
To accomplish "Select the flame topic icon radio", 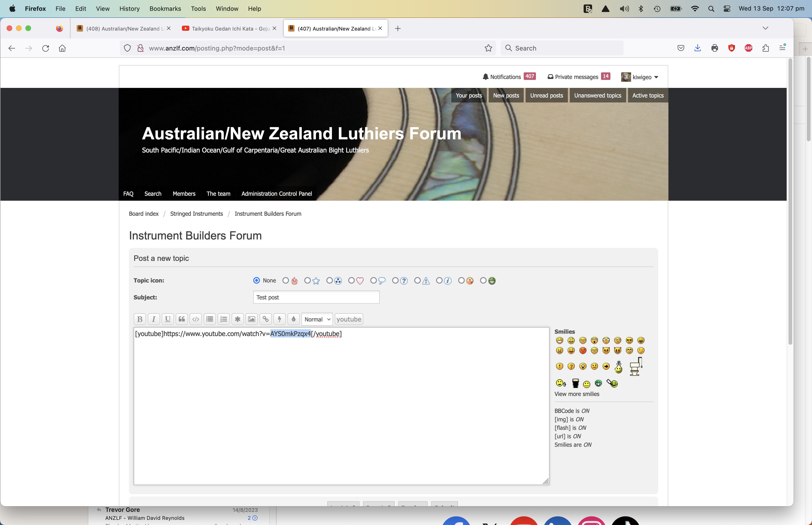I will (285, 280).
